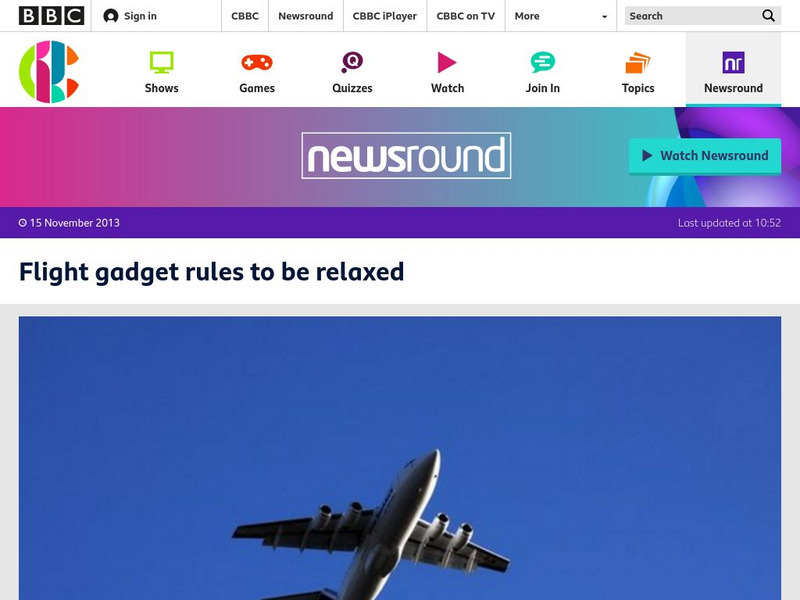Select the CBBC on TV link
800x600 pixels.
click(x=465, y=16)
